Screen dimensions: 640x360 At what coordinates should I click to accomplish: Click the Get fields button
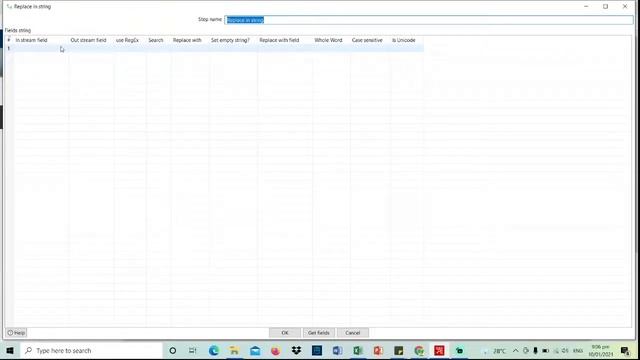[318, 333]
